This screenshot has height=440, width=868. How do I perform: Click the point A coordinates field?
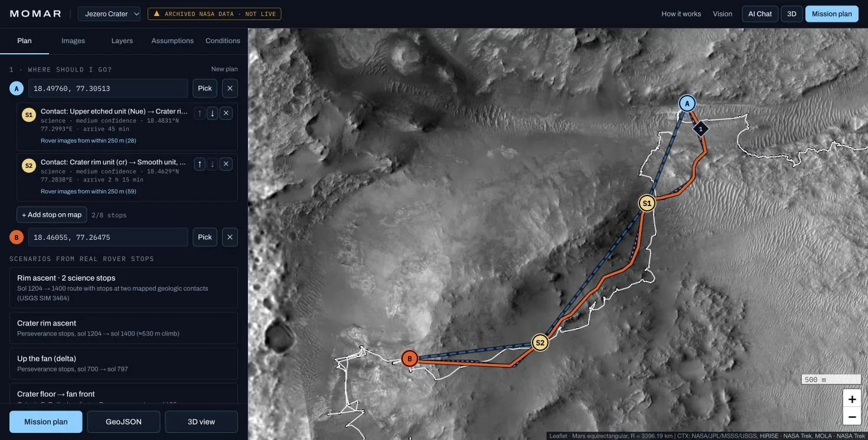tap(108, 89)
